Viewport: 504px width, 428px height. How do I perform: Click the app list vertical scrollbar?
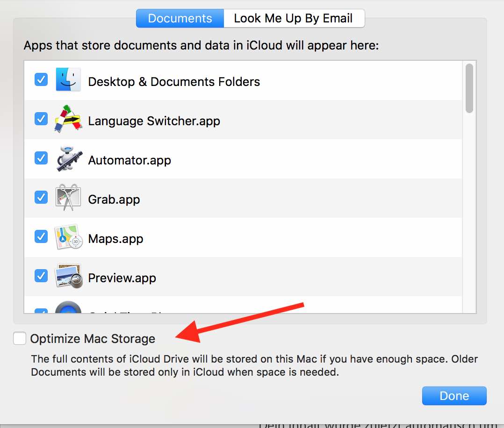pyautogui.click(x=469, y=88)
